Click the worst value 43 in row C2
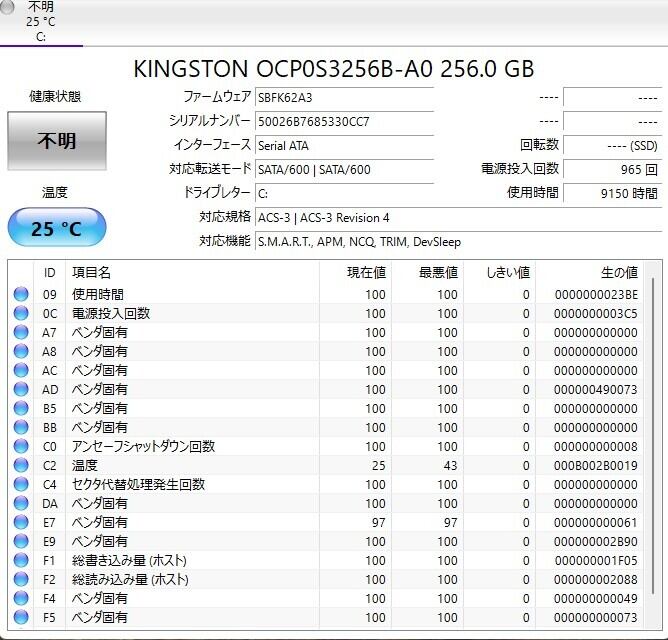Screen dimensions: 668x640 450,465
